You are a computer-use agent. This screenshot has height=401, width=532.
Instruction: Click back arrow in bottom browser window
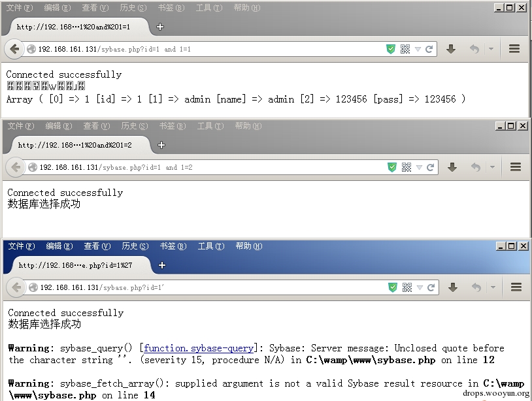16,287
